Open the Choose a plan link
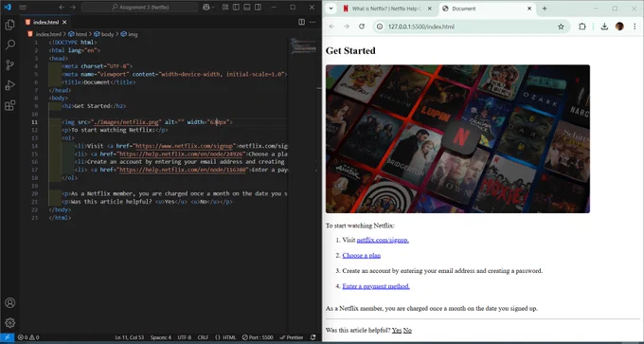644x344 pixels. click(x=362, y=255)
